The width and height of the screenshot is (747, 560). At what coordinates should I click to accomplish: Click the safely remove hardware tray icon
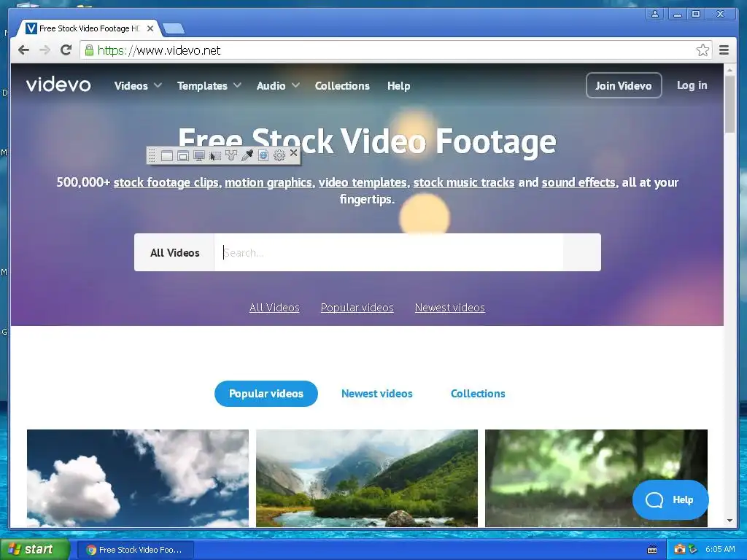point(693,549)
